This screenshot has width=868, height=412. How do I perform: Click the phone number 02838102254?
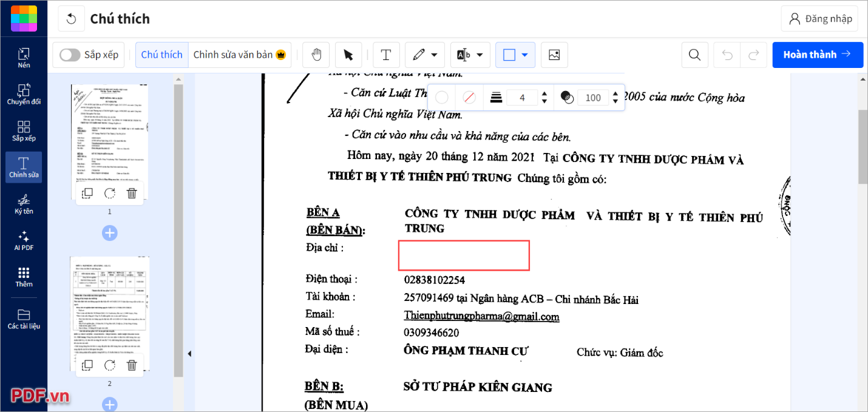(x=435, y=280)
